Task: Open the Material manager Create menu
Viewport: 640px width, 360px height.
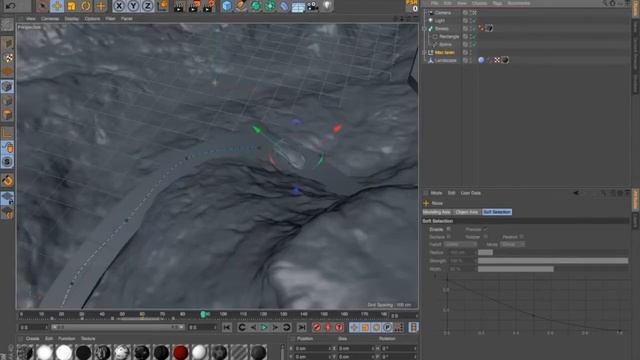Action: (32, 339)
